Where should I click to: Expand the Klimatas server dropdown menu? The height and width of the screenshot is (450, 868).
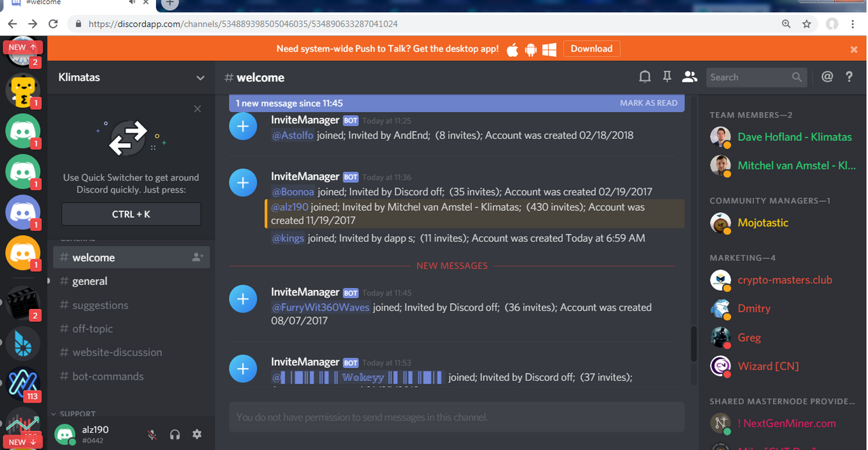[x=200, y=78]
